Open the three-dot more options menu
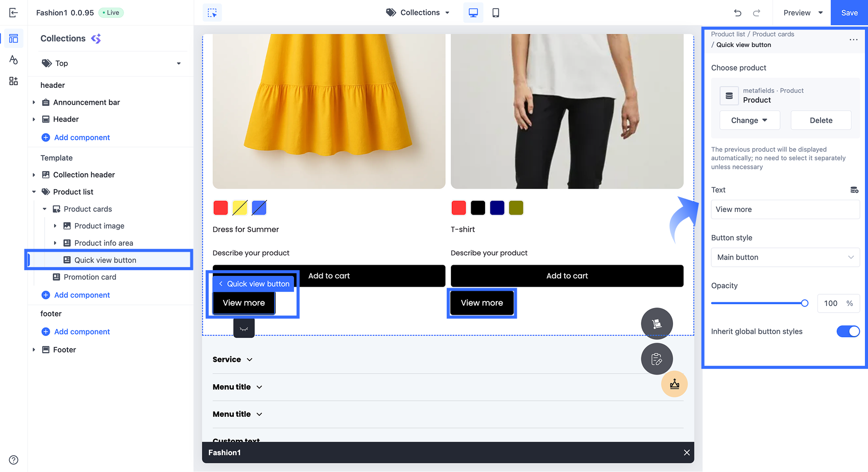The image size is (868, 472). tap(853, 39)
